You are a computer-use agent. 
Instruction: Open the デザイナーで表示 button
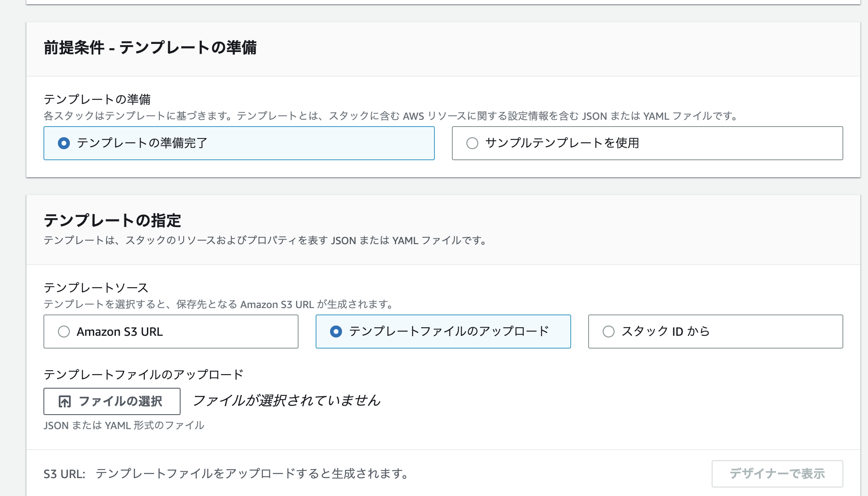pyautogui.click(x=777, y=474)
